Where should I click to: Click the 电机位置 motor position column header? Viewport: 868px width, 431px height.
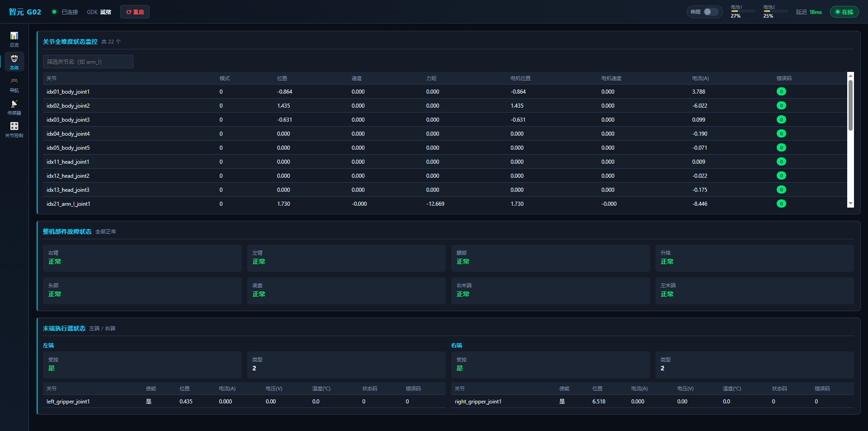[520, 78]
